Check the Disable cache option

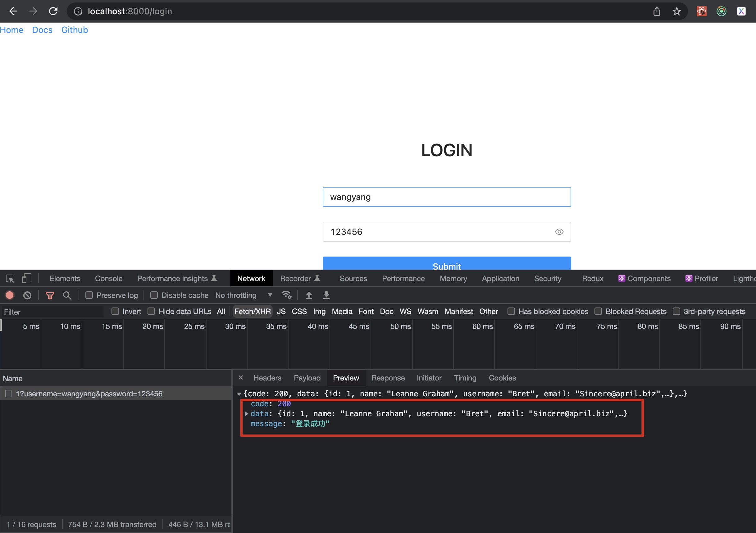click(x=154, y=295)
